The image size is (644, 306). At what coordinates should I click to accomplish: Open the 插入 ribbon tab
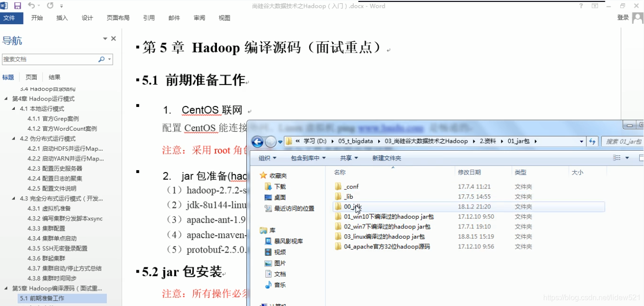(x=62, y=18)
